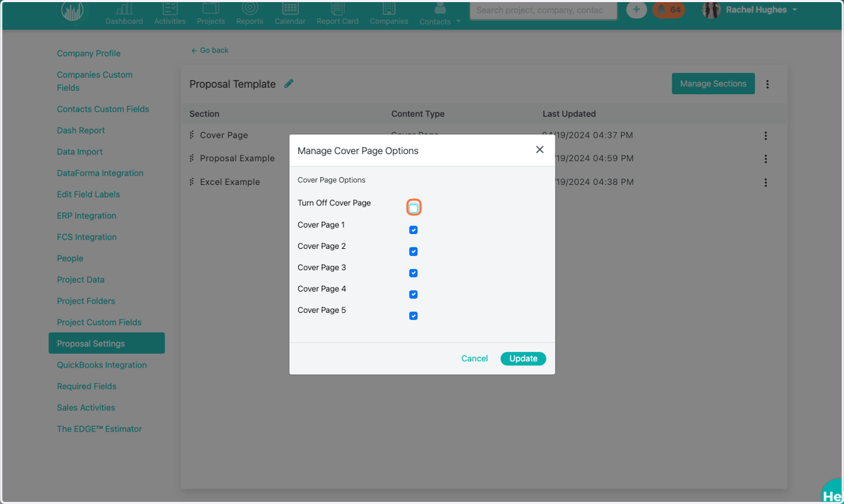This screenshot has width=844, height=504.
Task: Enable the Turn Off Cover Page checkbox
Action: (x=414, y=208)
